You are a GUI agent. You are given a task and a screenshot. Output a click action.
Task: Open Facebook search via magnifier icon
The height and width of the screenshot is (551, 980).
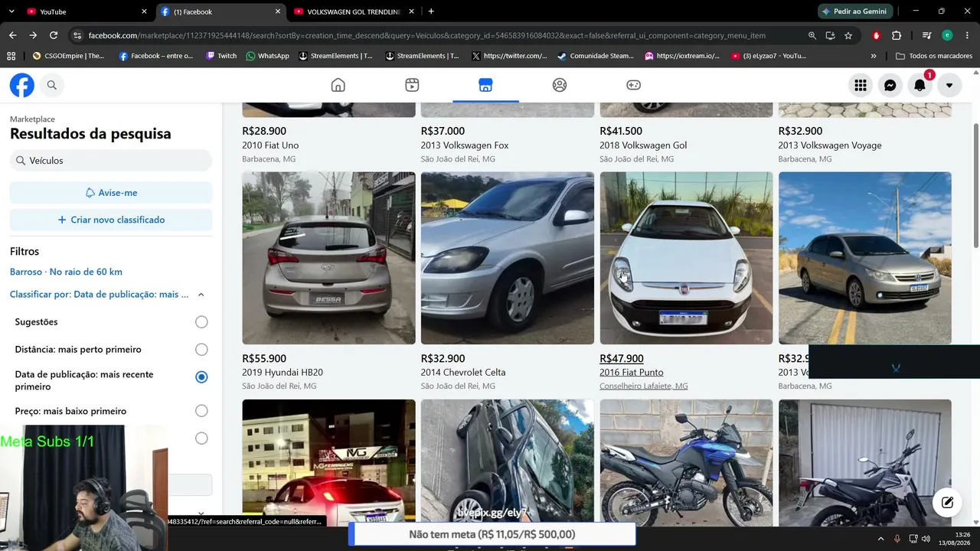click(x=52, y=85)
